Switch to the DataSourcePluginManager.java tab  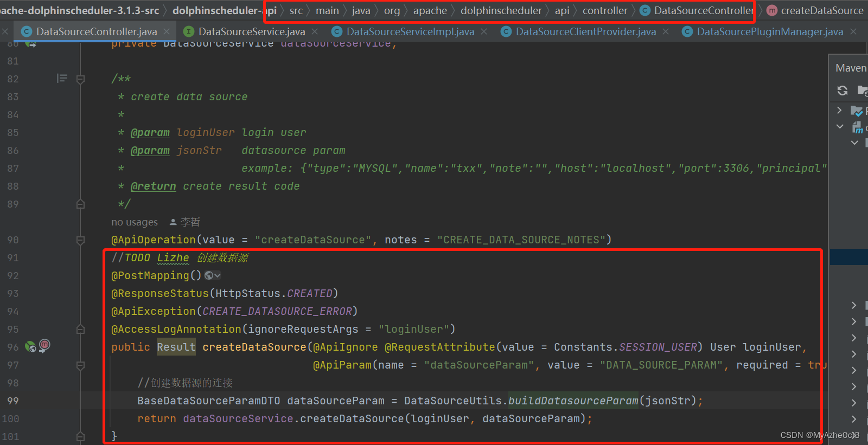pyautogui.click(x=770, y=31)
